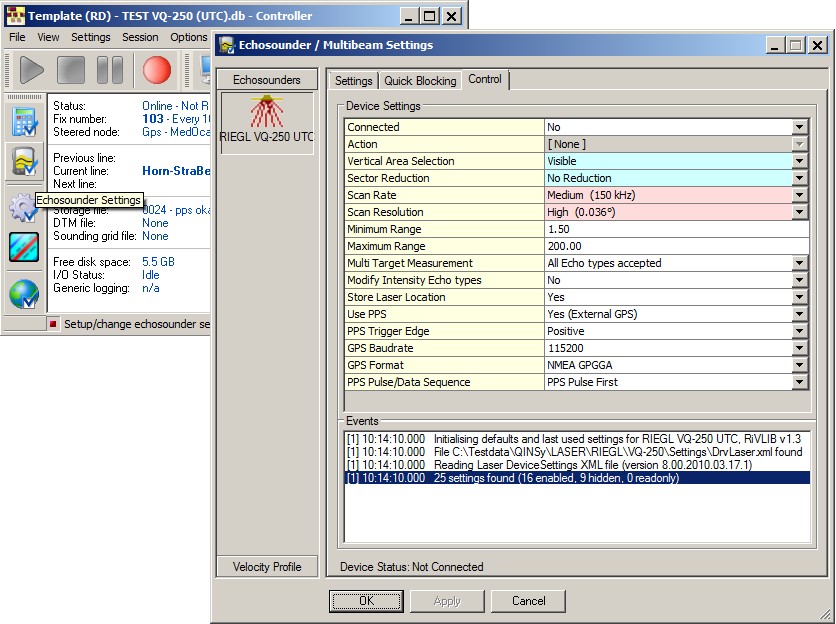Open the gear settings icon in sidebar
The image size is (836, 624).
[x=22, y=209]
